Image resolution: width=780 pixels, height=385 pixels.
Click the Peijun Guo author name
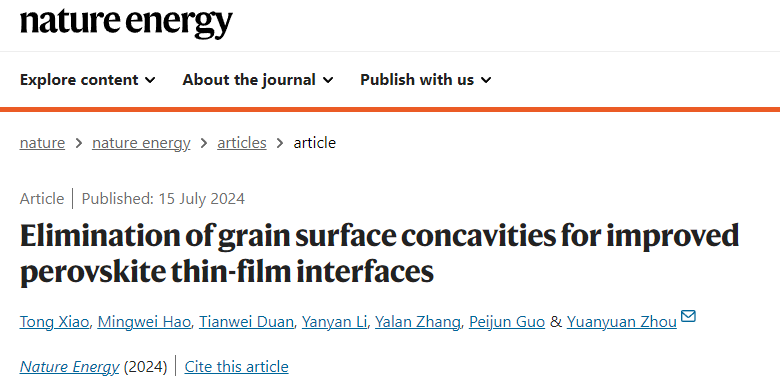point(507,322)
